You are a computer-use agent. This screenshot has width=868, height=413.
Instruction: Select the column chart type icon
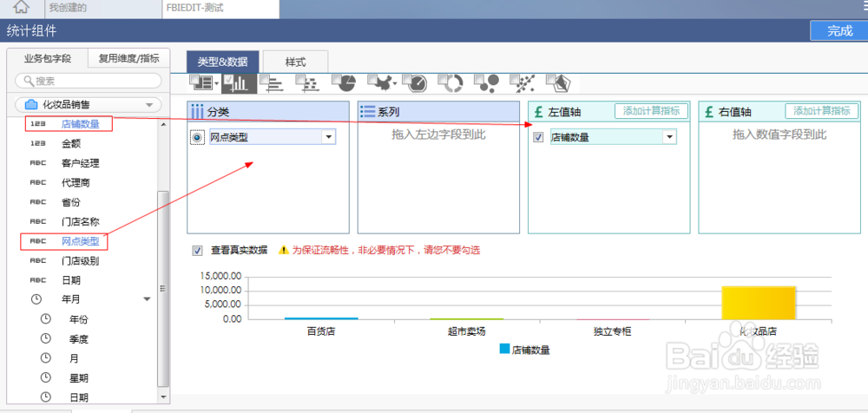(240, 83)
